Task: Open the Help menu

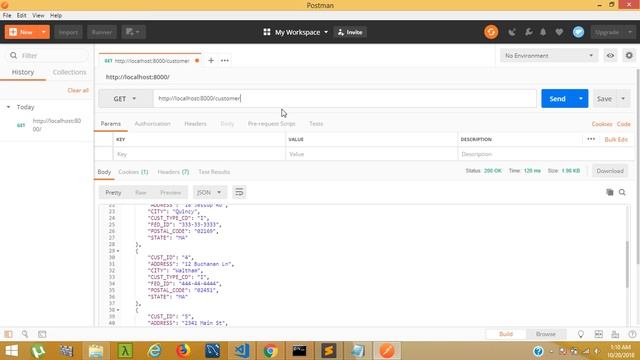Action: [x=56, y=15]
